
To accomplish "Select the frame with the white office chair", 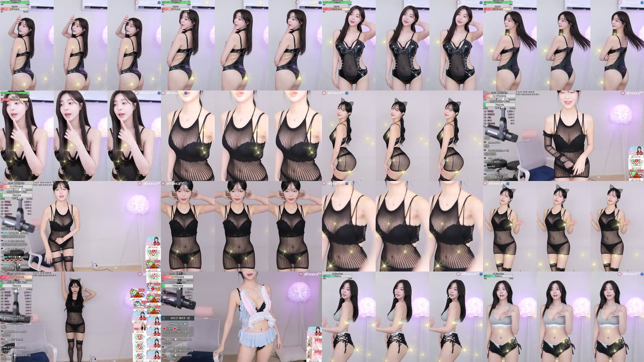I will tap(563, 136).
